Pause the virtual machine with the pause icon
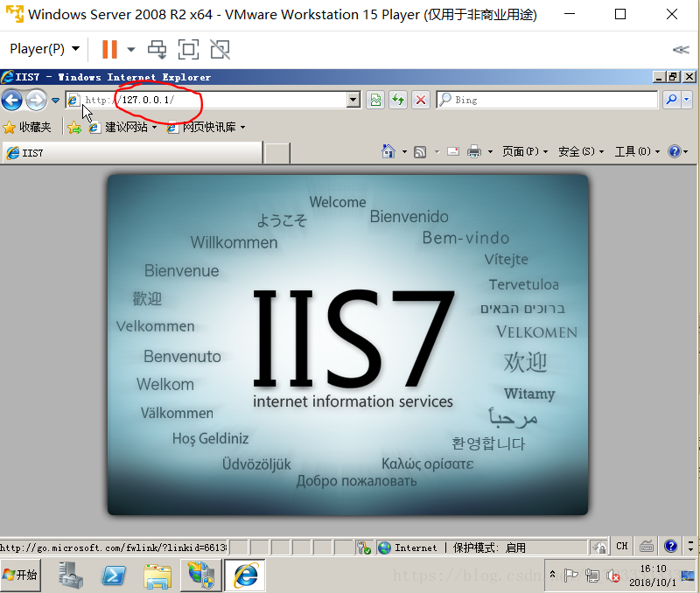 pos(109,49)
